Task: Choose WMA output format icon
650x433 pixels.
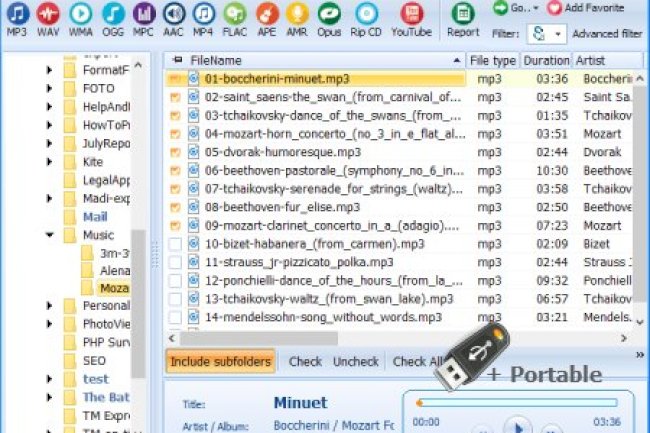Action: point(80,14)
